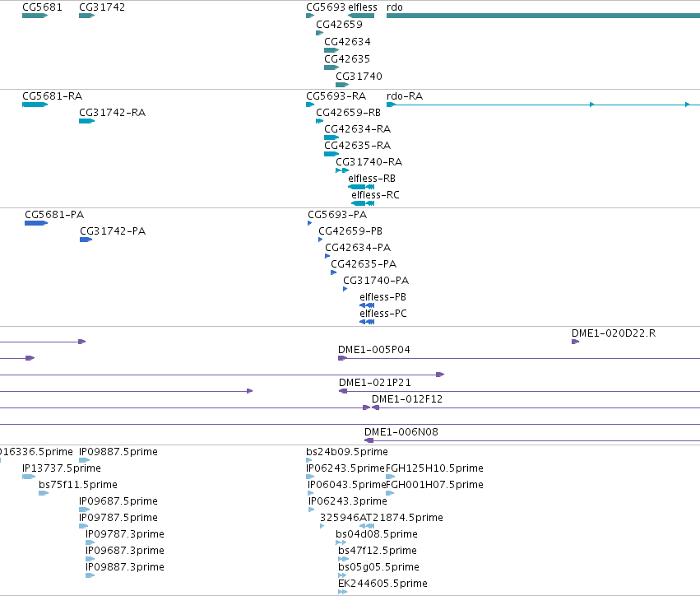This screenshot has height=596, width=700.
Task: Click the bs75f11.5prime EST label
Action: tap(78, 485)
